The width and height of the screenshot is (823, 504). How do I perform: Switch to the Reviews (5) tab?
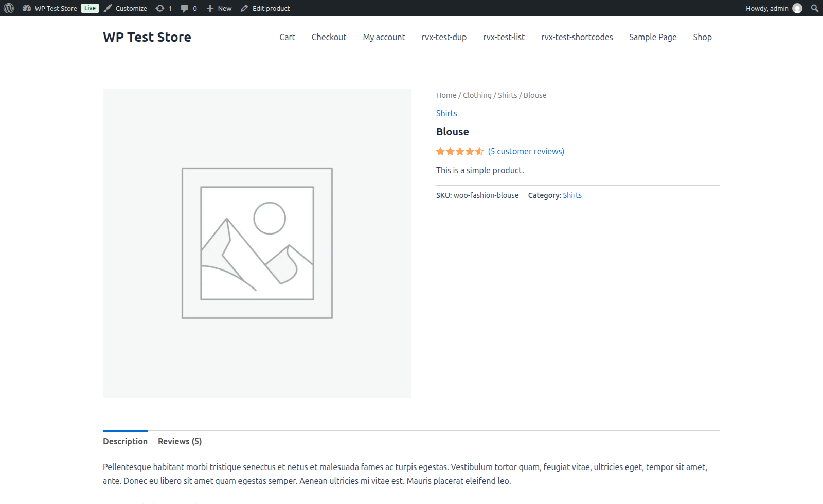coord(180,441)
